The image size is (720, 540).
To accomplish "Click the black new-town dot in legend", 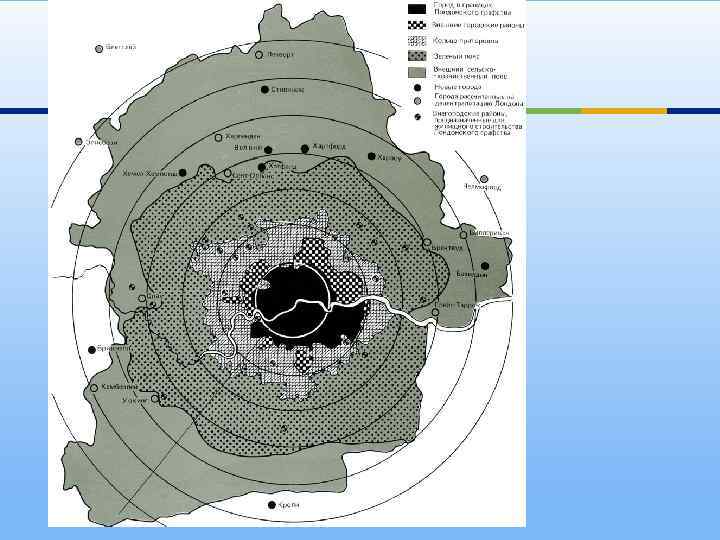I will 417,88.
